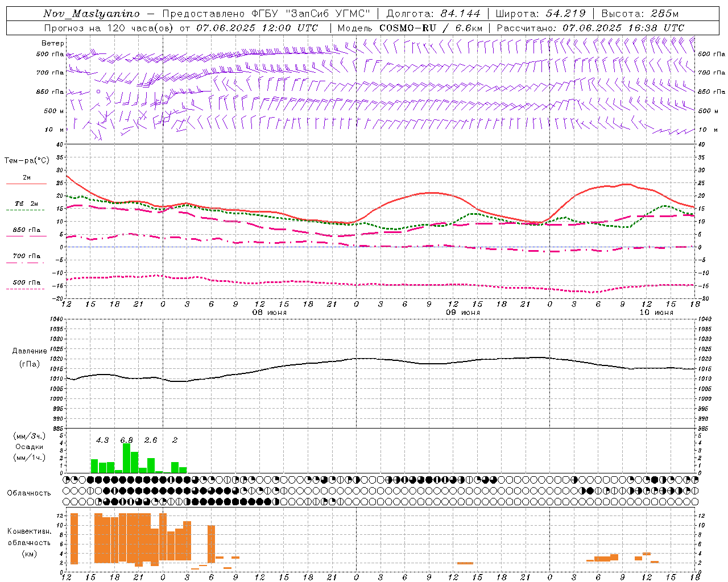Click the Облачность cloudiness row label
The width and height of the screenshot is (728, 582).
(29, 493)
